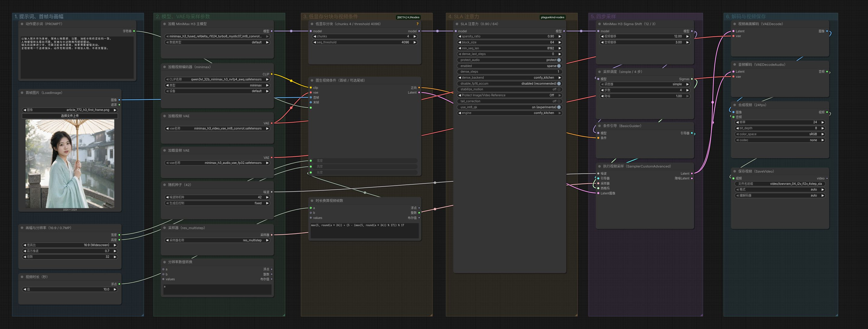Image resolution: width=868 pixels, height=329 pixels.
Task: Click the plaguekind-nodes badge
Action: coord(552,17)
